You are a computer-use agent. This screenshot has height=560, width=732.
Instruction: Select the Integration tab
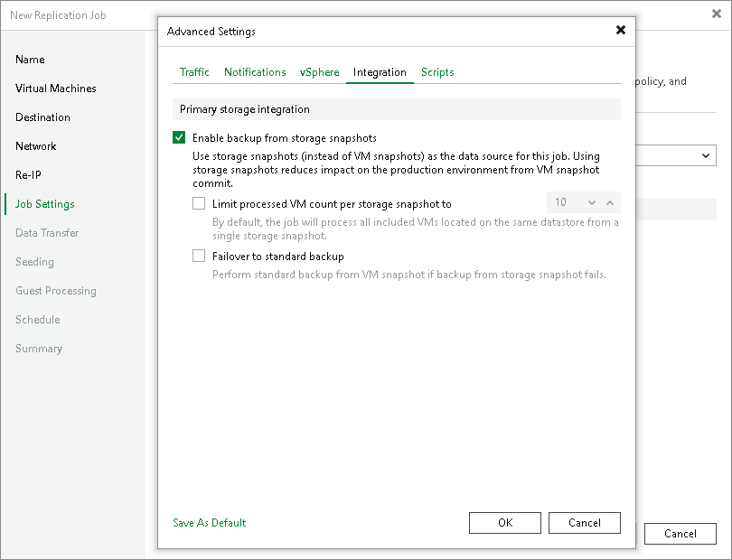pyautogui.click(x=380, y=72)
